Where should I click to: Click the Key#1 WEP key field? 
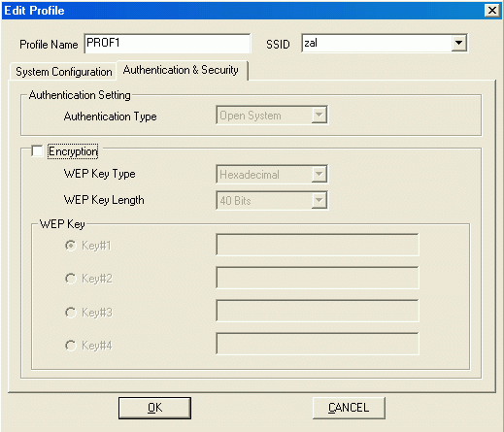pos(318,245)
